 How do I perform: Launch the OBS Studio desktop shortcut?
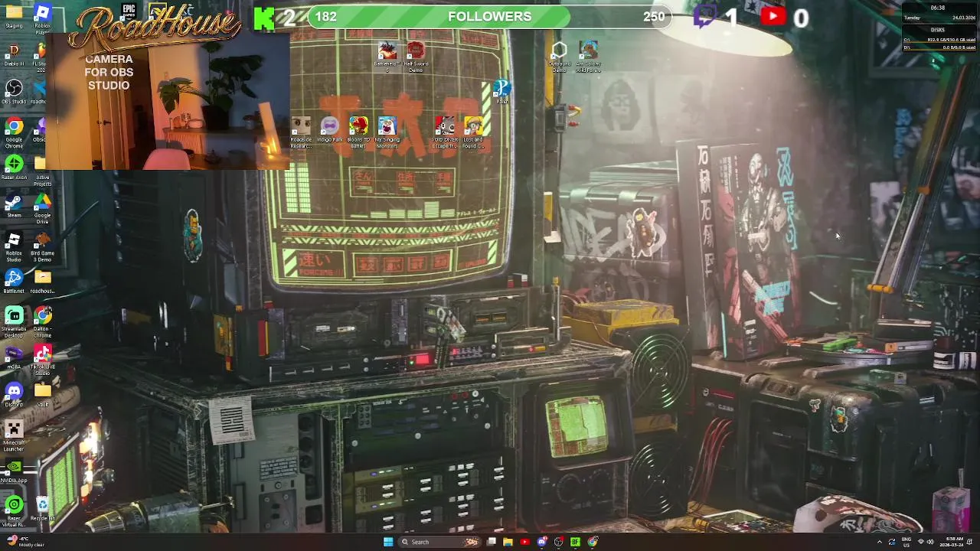tap(14, 92)
